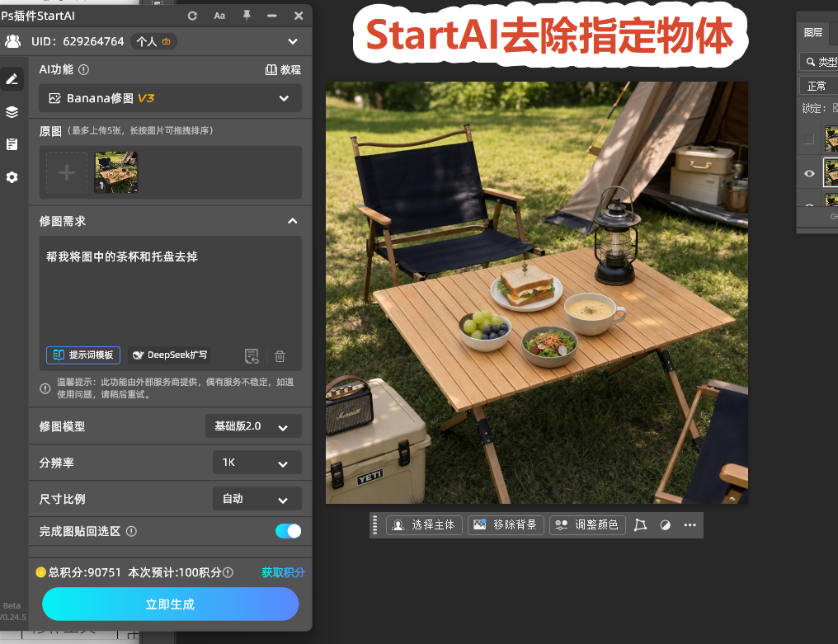
Task: Collapse the 修图需求 section
Action: coord(292,221)
